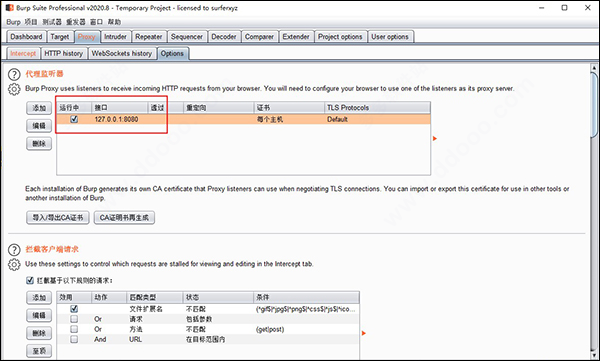Open help for proxy listeners section

coord(14,74)
